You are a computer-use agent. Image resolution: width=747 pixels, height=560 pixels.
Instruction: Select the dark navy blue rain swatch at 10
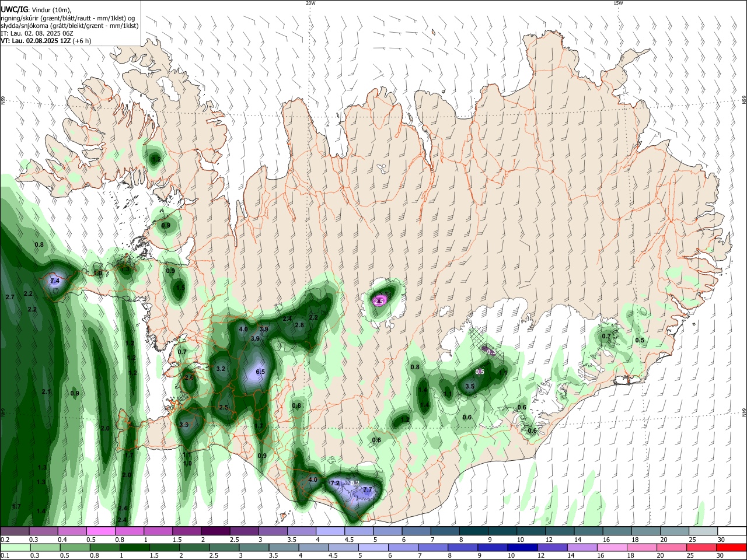522,548
